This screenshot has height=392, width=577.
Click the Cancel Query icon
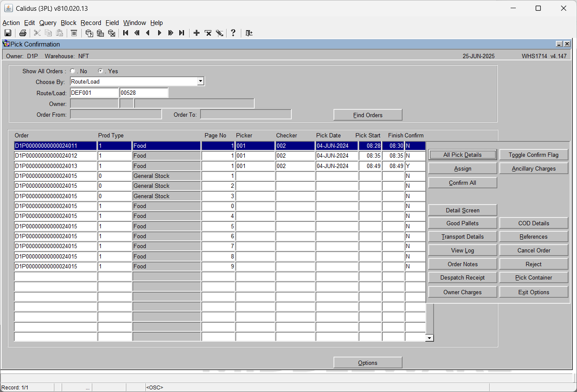[x=112, y=33]
